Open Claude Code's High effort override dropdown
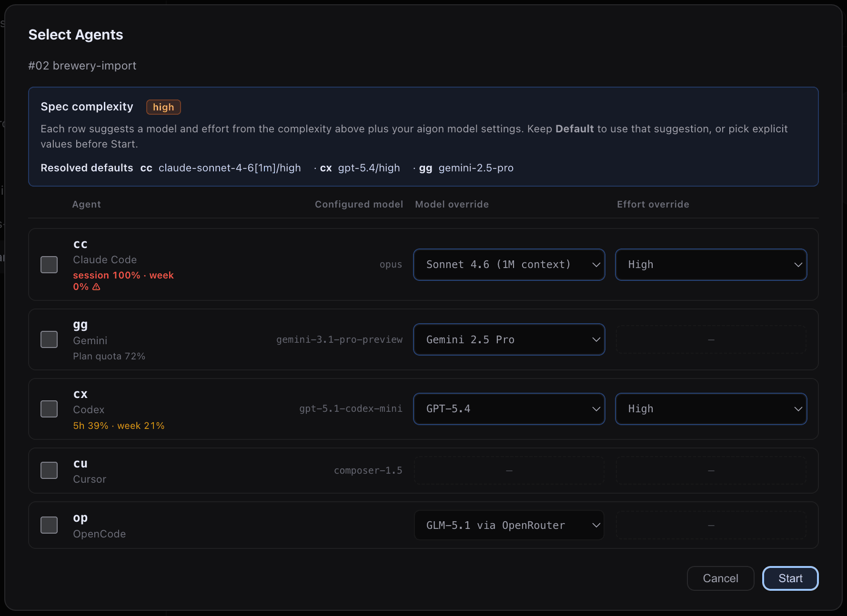The image size is (847, 616). coord(711,265)
